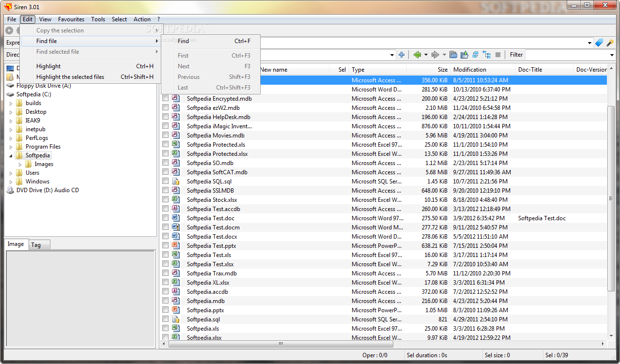The width and height of the screenshot is (620, 364).
Task: Open the back history dropdown arrow
Action: [x=426, y=55]
